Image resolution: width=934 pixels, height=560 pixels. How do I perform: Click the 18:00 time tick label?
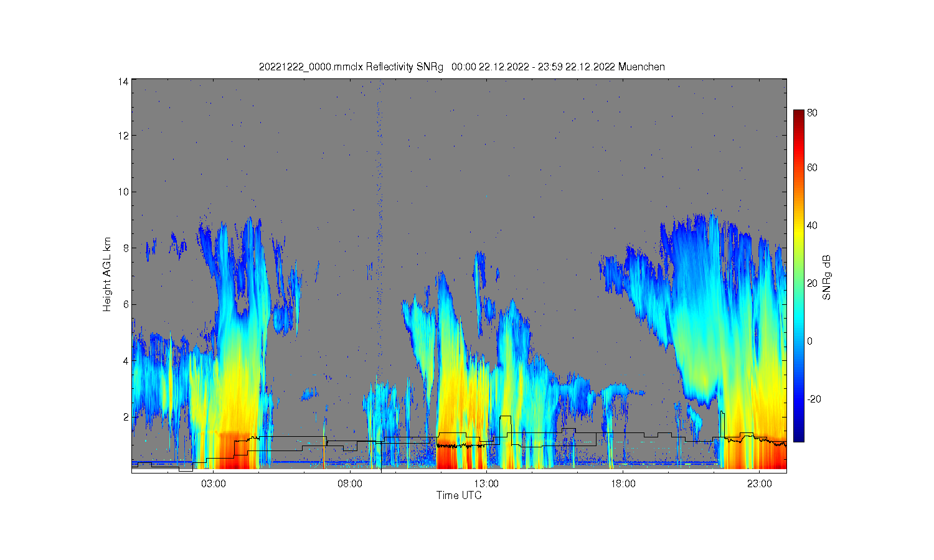tap(623, 483)
